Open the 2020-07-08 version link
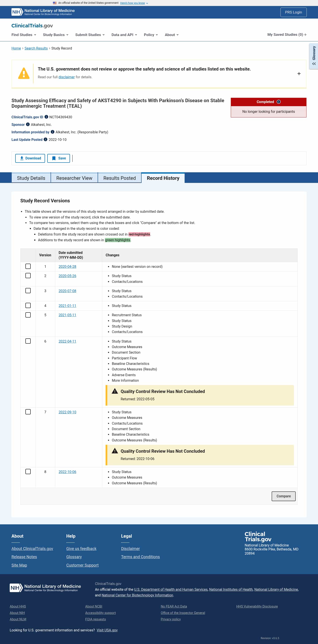Image resolution: width=318 pixels, height=644 pixels. point(67,291)
